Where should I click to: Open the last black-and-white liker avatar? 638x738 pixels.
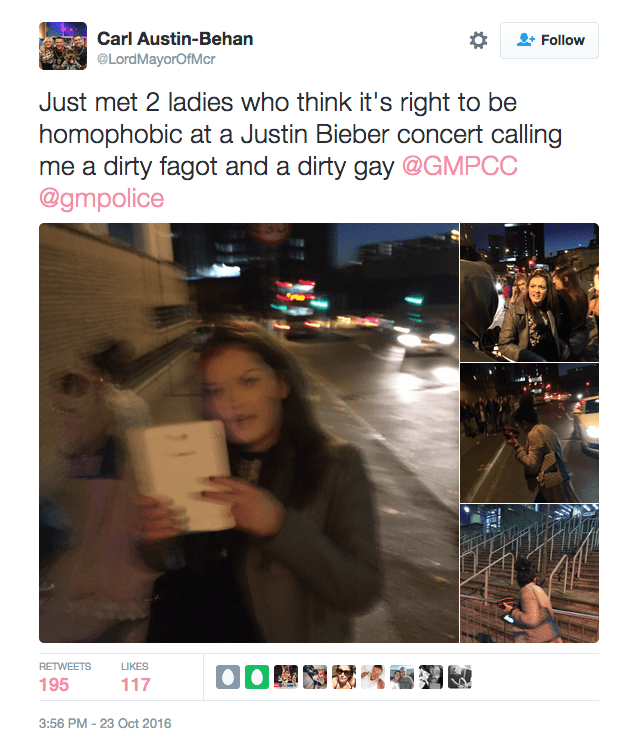click(460, 677)
